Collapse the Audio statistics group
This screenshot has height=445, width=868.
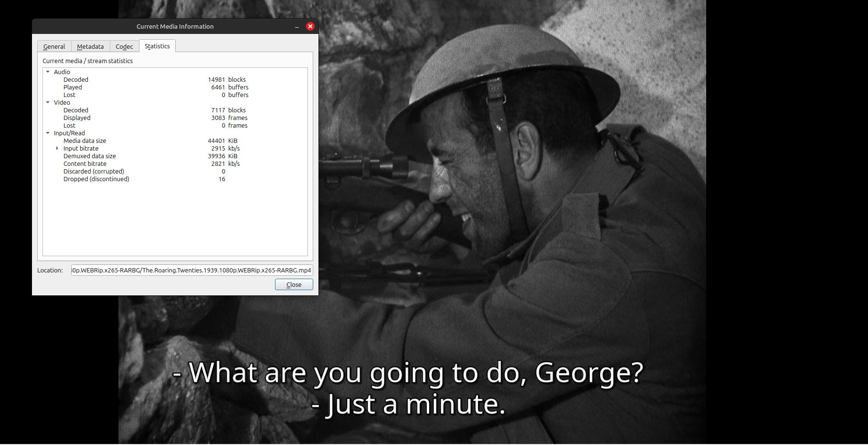tap(48, 72)
